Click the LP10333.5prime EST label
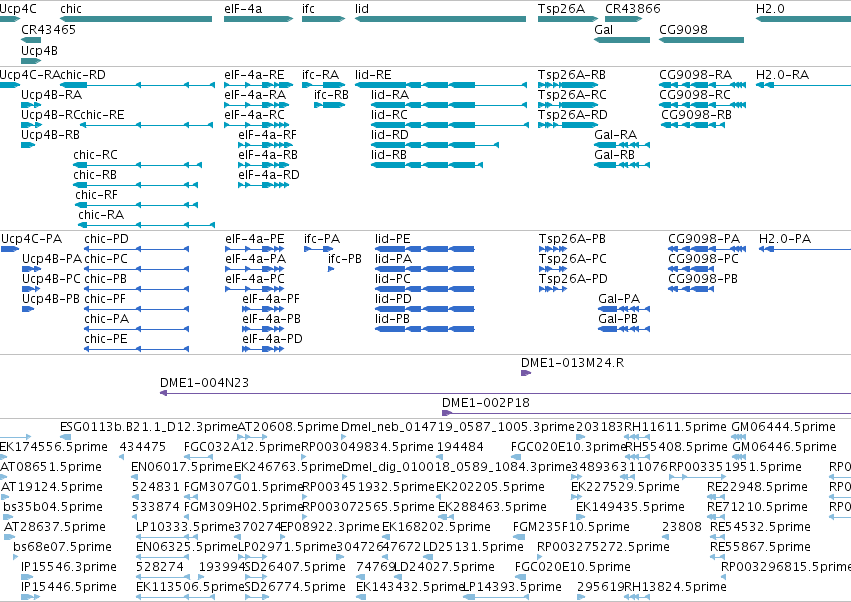The image size is (851, 602). click(185, 527)
